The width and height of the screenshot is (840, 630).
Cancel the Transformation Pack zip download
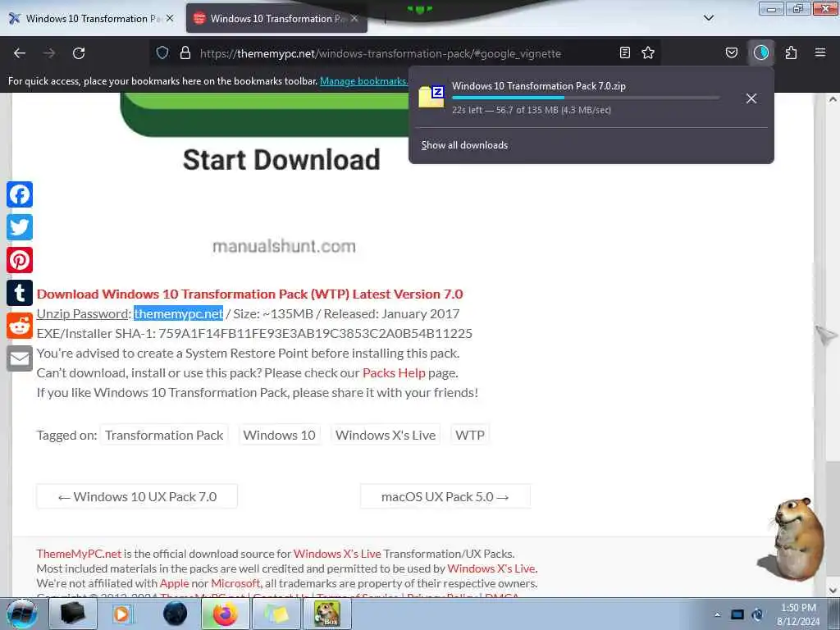point(751,98)
